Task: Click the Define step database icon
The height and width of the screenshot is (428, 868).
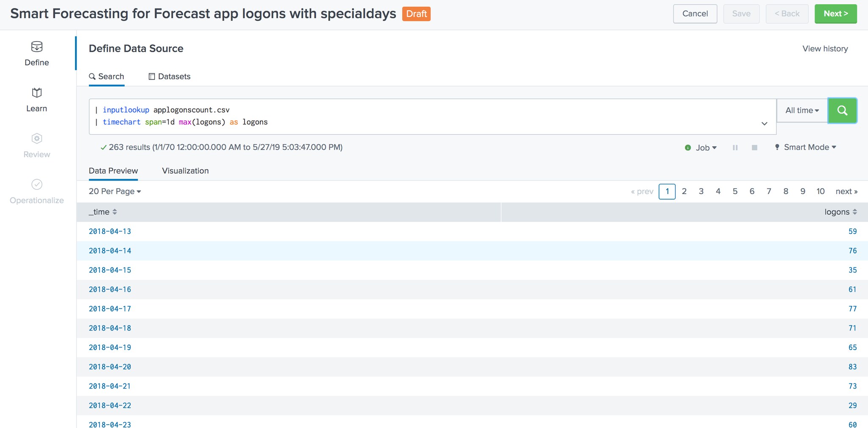Action: pos(37,47)
